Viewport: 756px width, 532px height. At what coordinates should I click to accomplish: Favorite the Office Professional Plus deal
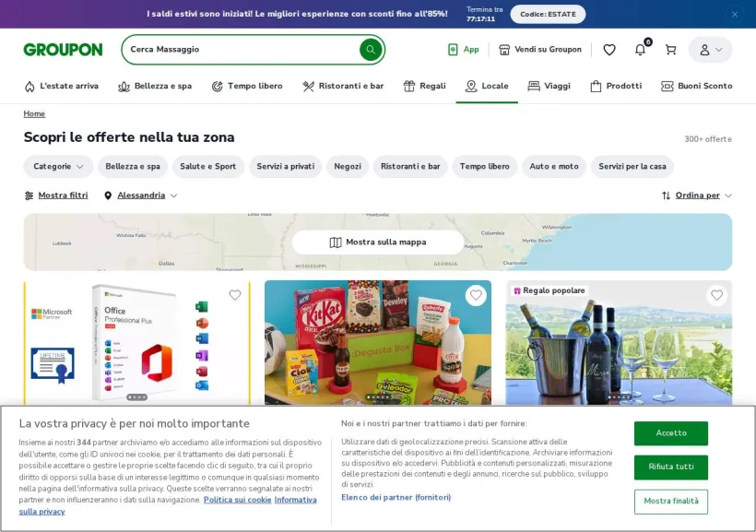point(235,295)
